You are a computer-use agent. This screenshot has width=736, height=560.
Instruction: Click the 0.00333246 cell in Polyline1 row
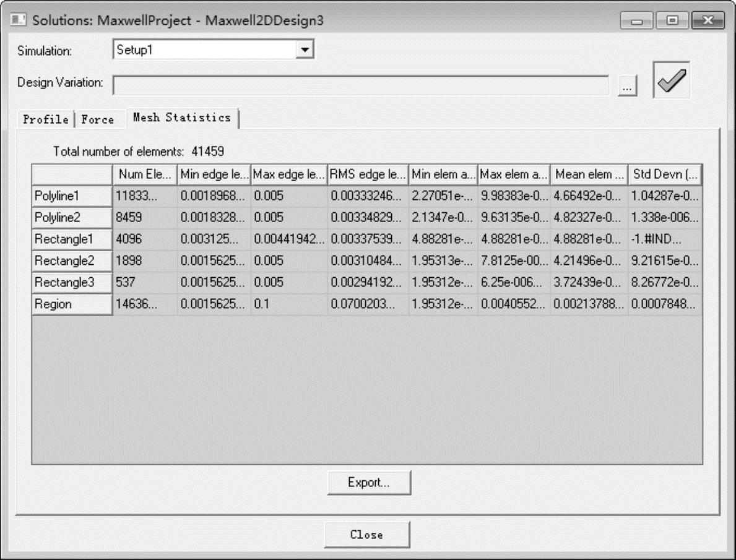[368, 196]
